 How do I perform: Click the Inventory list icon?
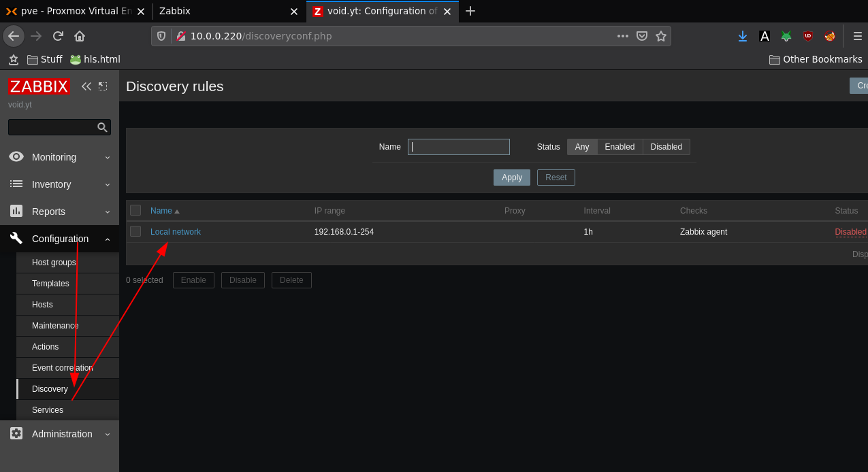click(16, 184)
